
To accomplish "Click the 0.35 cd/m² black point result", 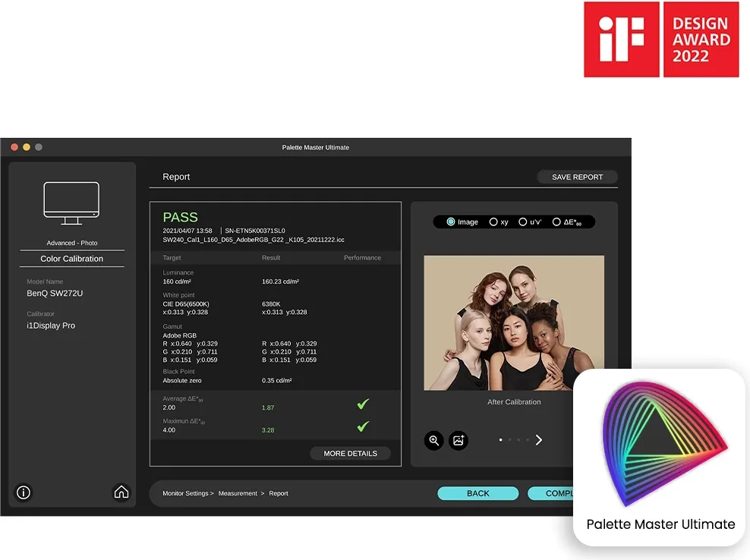I will [x=276, y=381].
